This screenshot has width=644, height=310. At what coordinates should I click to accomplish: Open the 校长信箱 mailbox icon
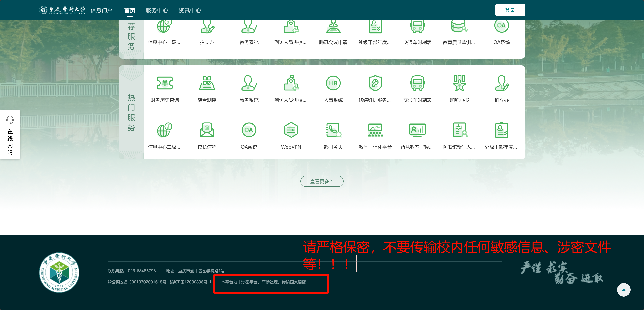pos(207,130)
